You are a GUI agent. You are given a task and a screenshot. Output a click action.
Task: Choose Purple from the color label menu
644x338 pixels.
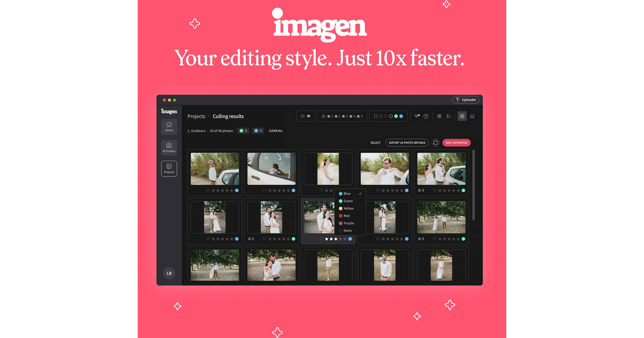(x=350, y=223)
